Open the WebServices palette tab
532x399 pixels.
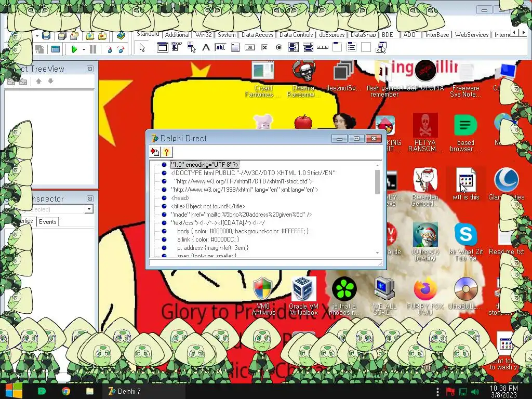click(x=472, y=35)
